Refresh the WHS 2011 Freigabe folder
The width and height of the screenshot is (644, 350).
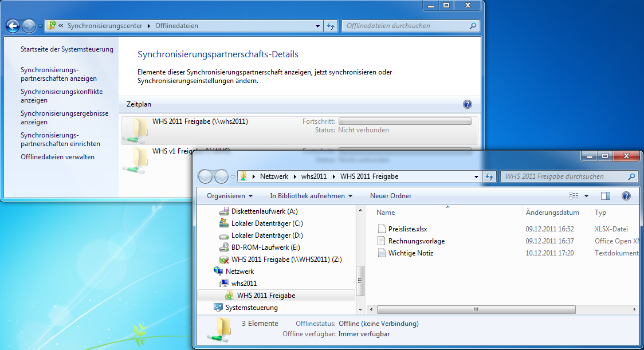[x=489, y=176]
